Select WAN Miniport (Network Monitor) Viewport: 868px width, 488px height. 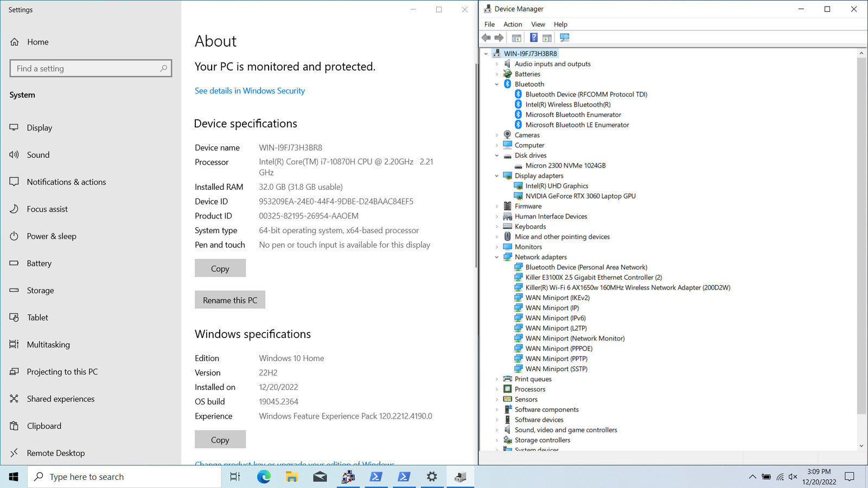click(575, 338)
